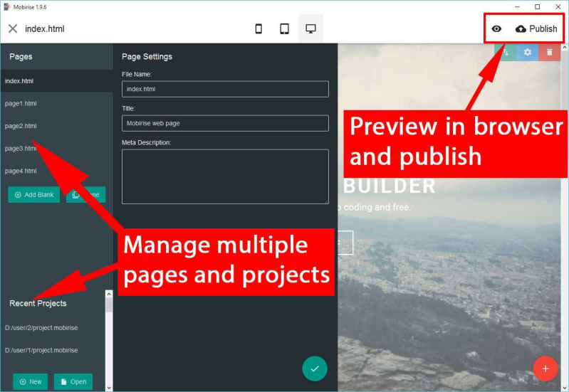The width and height of the screenshot is (569, 392).
Task: Click the page preview scroll-up arrow
Action: [x=564, y=48]
